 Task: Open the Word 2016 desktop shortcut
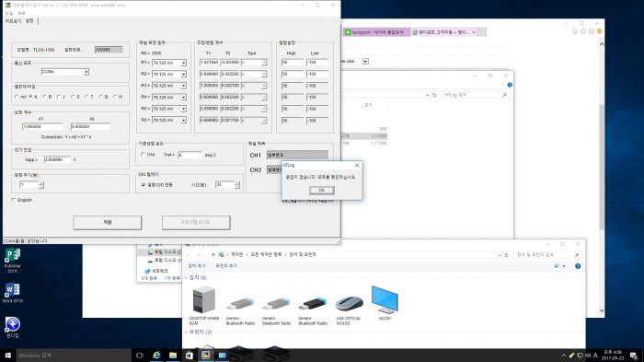point(12,293)
